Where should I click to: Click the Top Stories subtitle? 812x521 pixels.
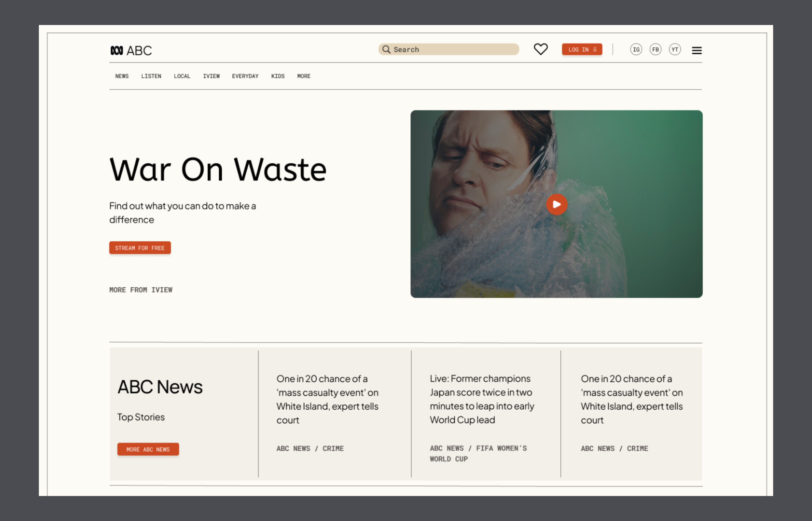tap(141, 417)
